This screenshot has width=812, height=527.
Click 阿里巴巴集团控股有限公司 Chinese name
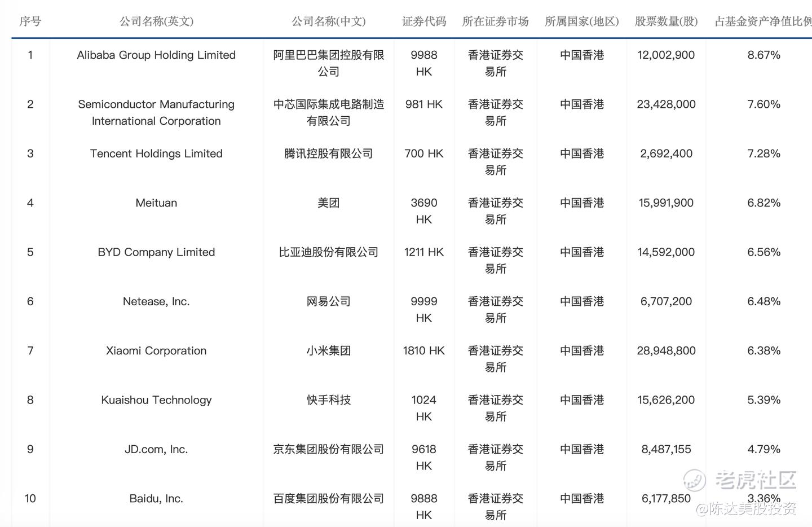coord(329,63)
